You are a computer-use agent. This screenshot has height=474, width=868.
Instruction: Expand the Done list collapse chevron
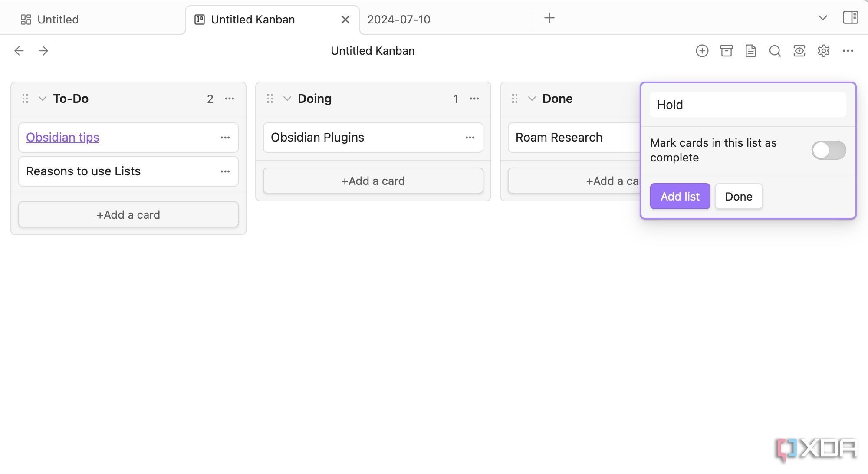point(531,98)
